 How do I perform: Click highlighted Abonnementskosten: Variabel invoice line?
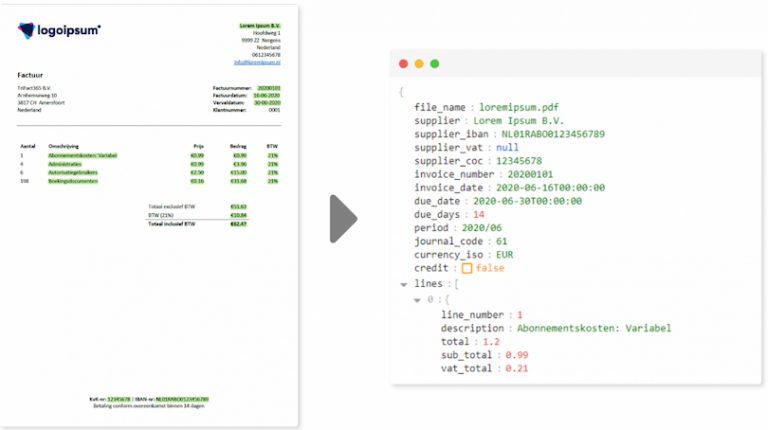click(x=82, y=156)
